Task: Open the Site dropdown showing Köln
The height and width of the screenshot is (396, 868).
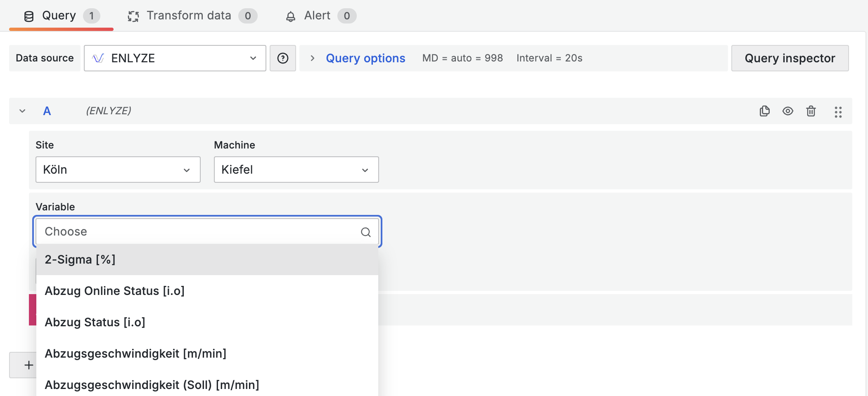Action: [x=118, y=170]
